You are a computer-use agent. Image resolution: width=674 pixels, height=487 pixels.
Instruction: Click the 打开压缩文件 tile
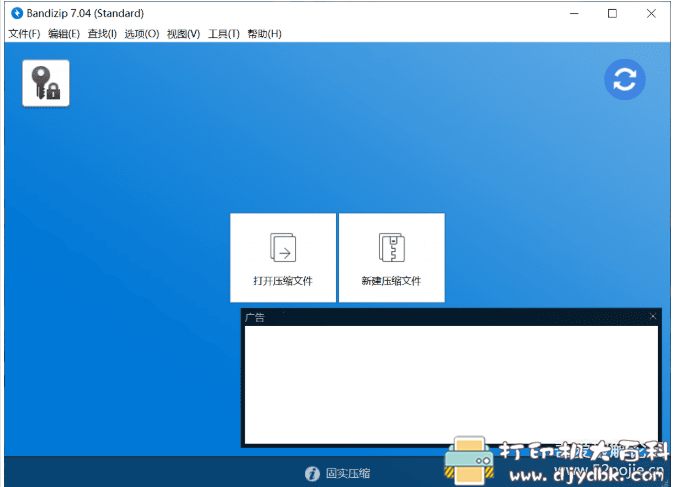(x=283, y=257)
